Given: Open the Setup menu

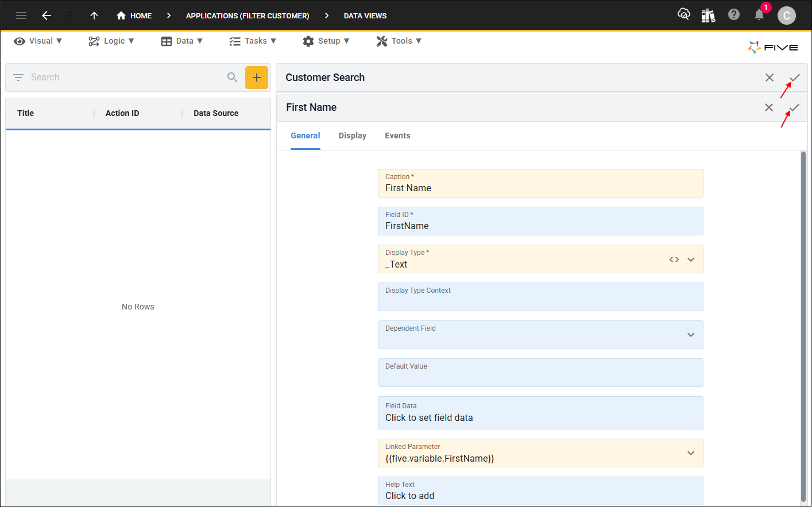Looking at the screenshot, I should tap(326, 41).
